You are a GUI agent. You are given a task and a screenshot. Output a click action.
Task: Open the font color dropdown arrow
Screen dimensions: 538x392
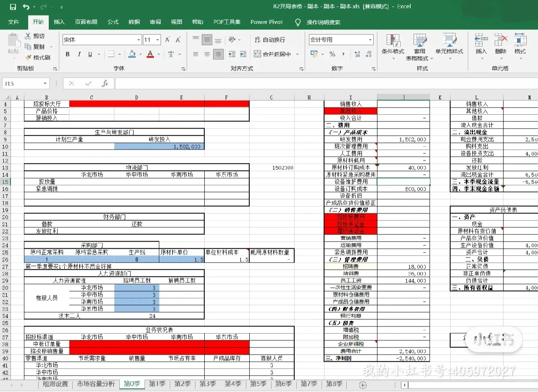[158, 55]
